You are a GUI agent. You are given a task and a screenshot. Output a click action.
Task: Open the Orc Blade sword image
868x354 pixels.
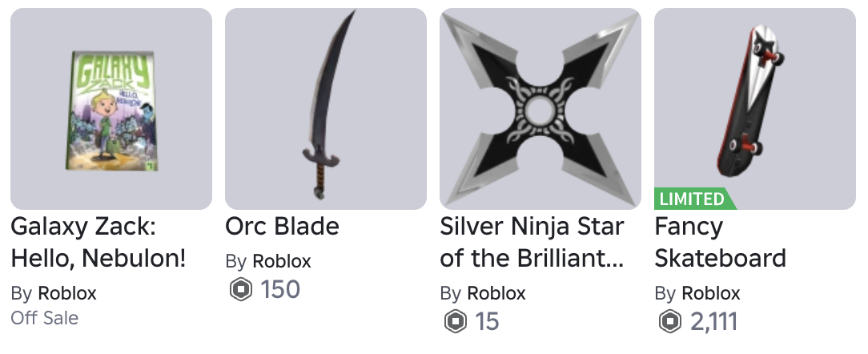tap(325, 109)
